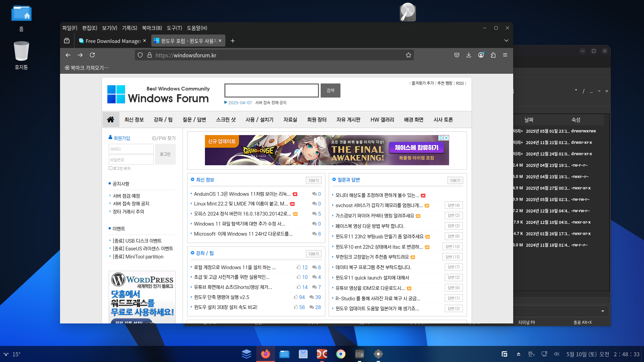Click the Firefox view icon beside tabs
The image size is (644, 362).
67,41
